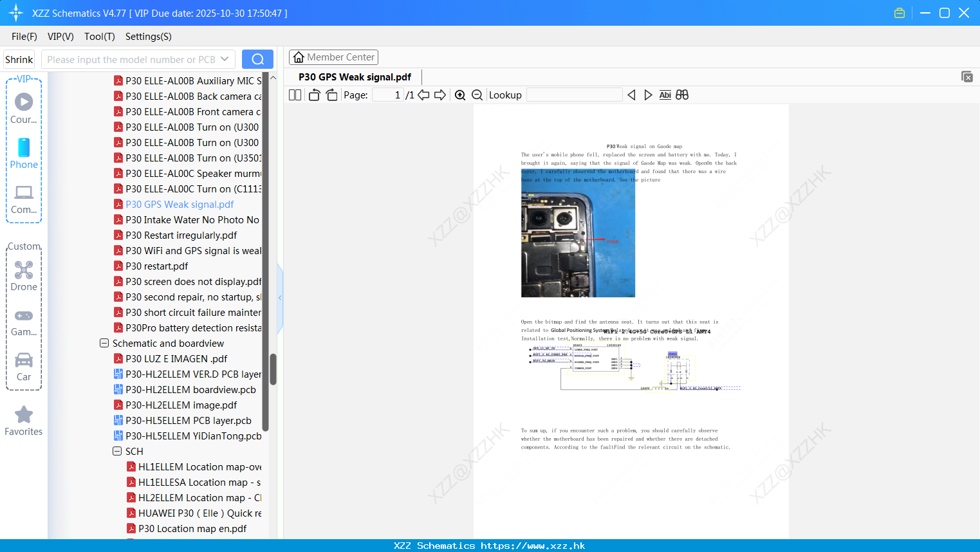The width and height of the screenshot is (980, 552).
Task: Open P30-HL5ELLEM YiDianTong.pcb
Action: (187, 436)
